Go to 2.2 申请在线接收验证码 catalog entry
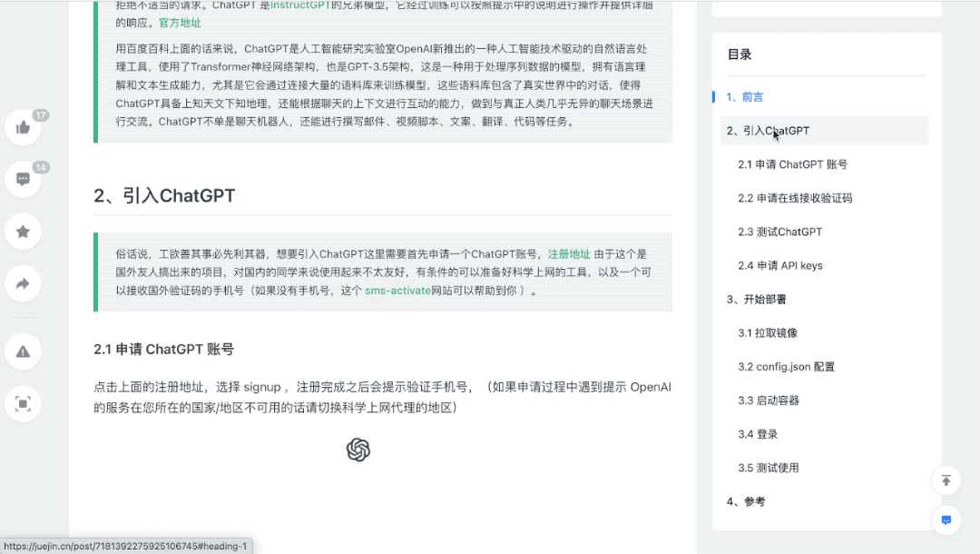 click(x=795, y=198)
